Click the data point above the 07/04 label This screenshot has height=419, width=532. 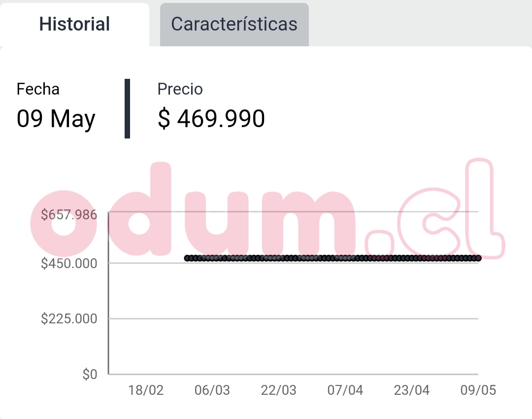coord(345,258)
